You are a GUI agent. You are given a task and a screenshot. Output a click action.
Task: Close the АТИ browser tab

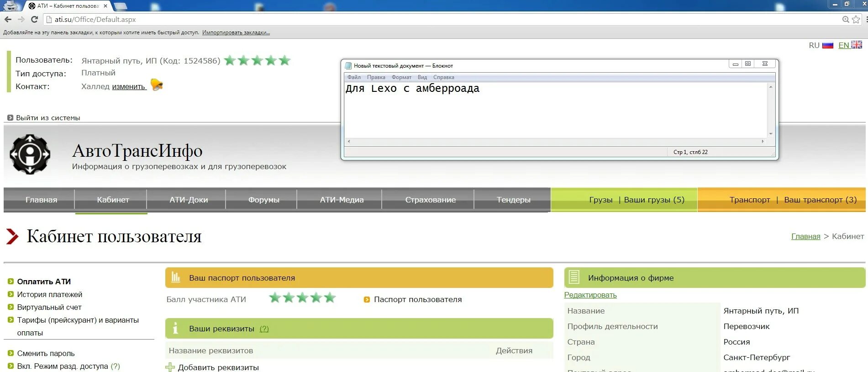pyautogui.click(x=105, y=6)
